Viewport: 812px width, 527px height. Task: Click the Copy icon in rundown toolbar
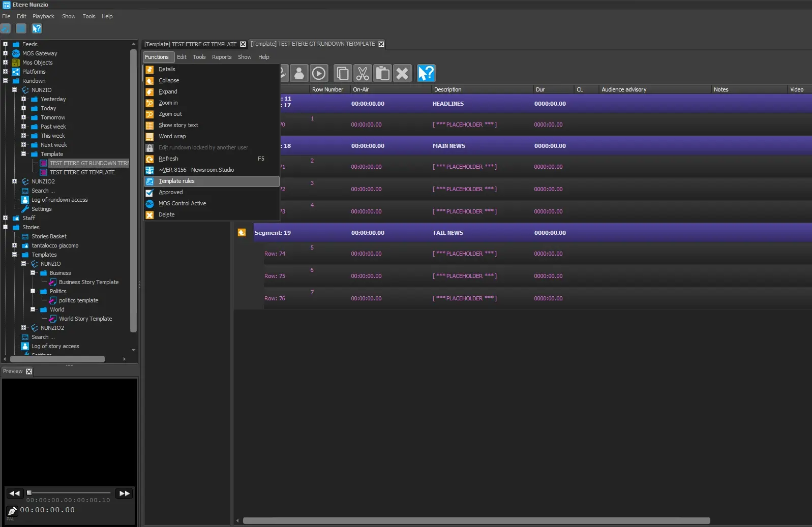click(x=343, y=74)
